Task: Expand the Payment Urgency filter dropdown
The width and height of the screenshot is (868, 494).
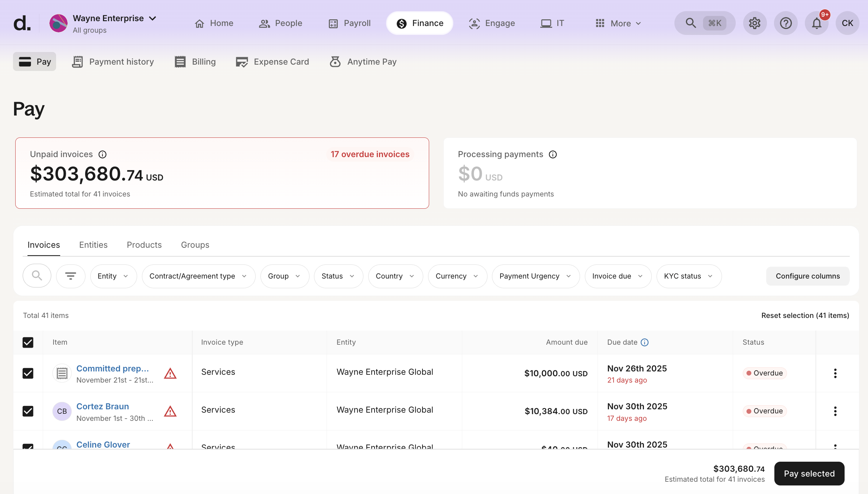Action: 535,276
